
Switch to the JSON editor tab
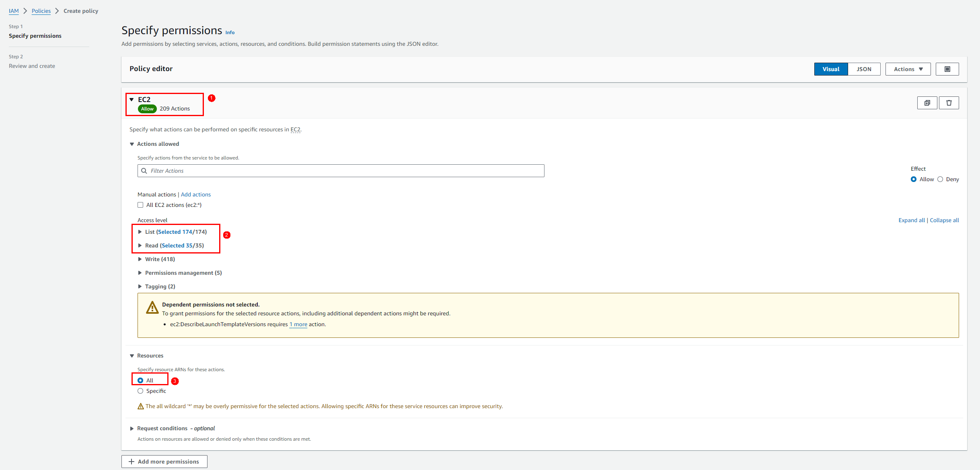pyautogui.click(x=864, y=69)
